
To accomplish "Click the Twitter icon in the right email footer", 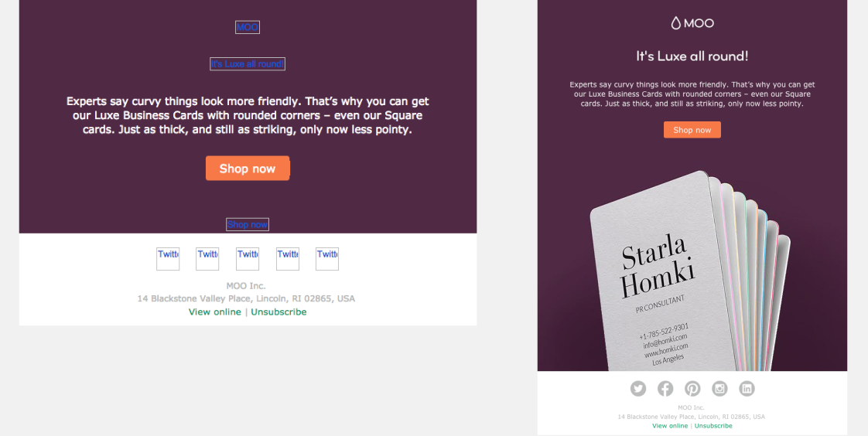I will [x=637, y=389].
